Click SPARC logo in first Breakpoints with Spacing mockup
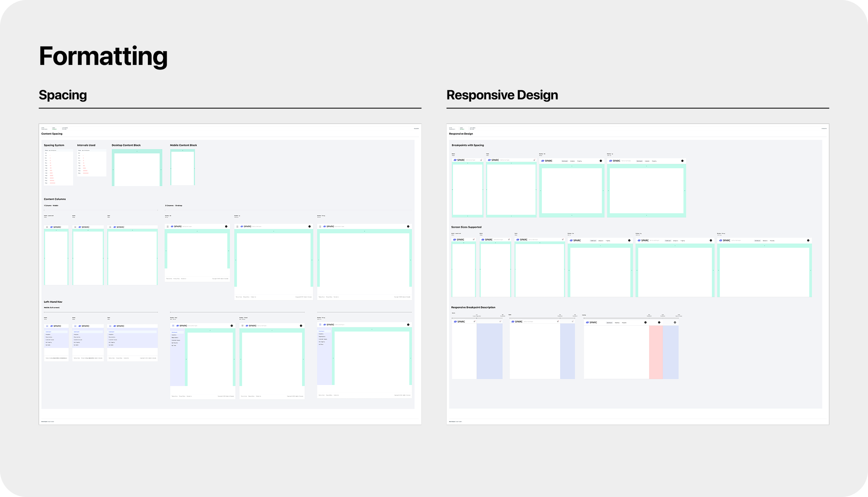Screen dimensions: 868x497 [x=460, y=160]
